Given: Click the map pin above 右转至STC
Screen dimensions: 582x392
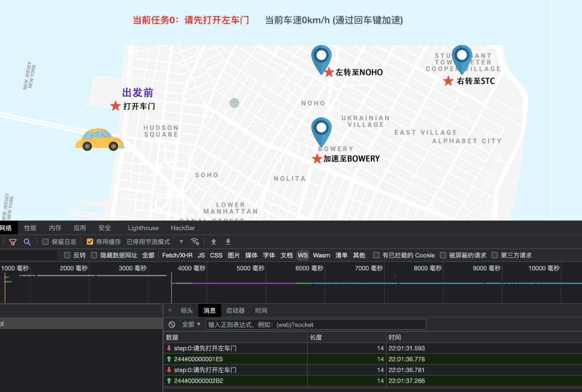Looking at the screenshot, I should point(462,60).
